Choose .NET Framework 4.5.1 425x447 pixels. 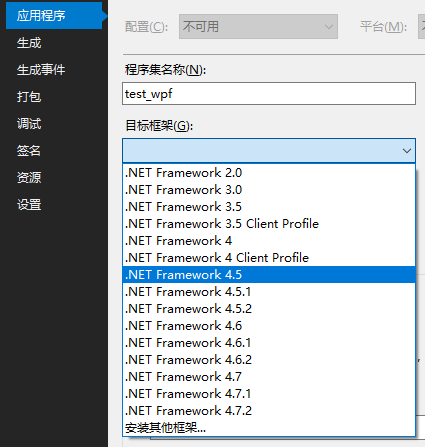point(269,292)
